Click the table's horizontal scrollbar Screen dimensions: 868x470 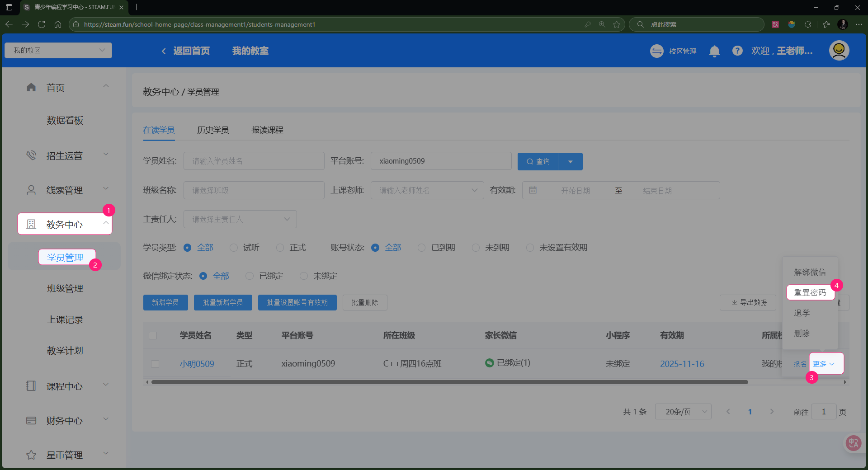point(449,382)
